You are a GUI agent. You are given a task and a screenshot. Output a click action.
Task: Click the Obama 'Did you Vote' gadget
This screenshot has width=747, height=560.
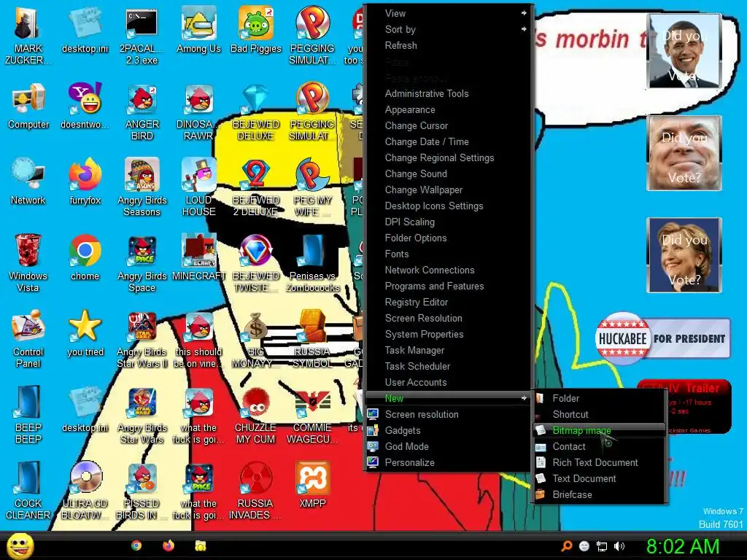(x=684, y=51)
